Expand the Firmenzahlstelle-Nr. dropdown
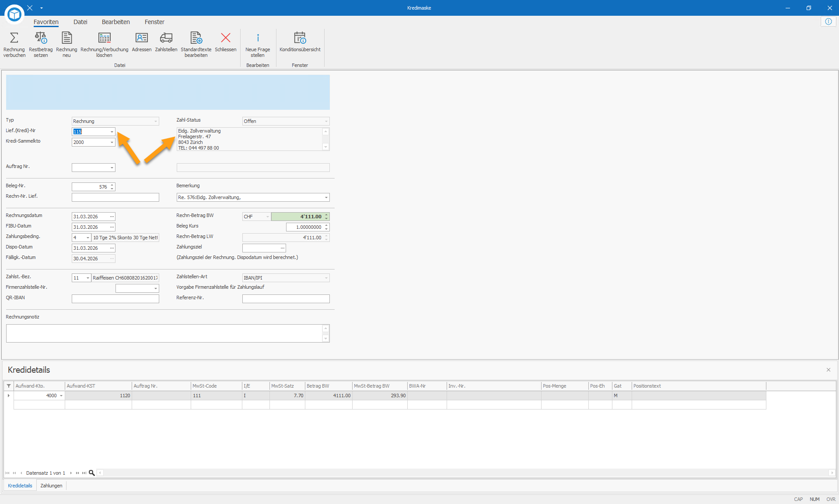The height and width of the screenshot is (504, 839). (x=155, y=288)
